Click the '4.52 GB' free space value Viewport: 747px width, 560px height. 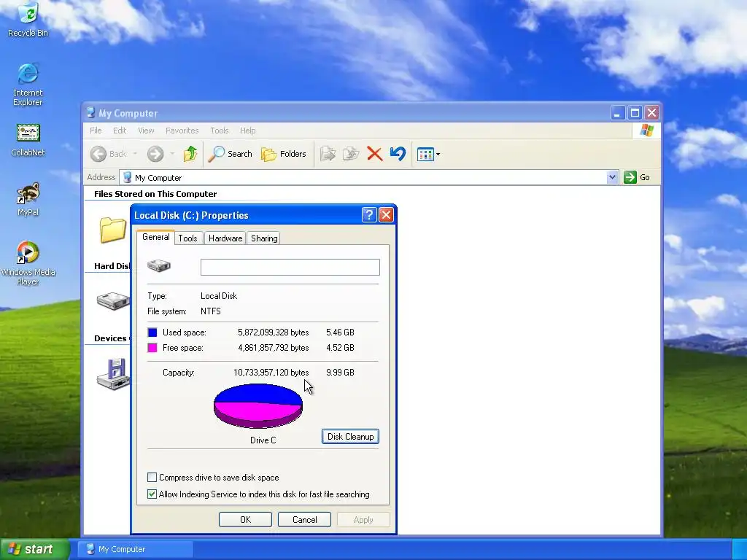[x=340, y=348]
